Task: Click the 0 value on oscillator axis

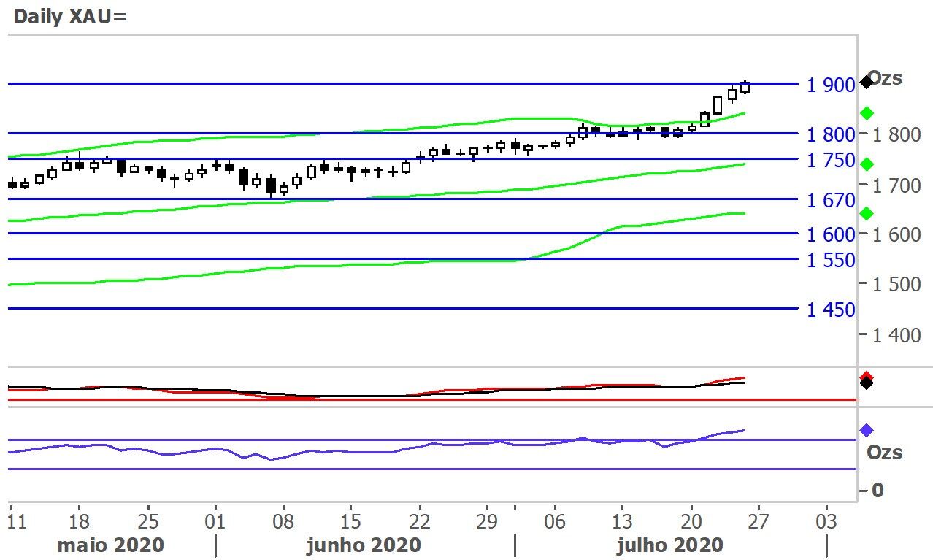Action: point(878,491)
